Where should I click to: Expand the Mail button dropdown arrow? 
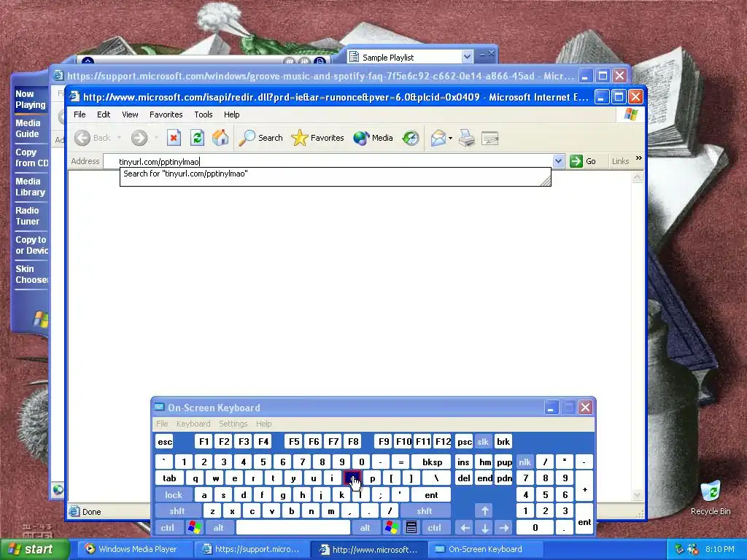[450, 139]
